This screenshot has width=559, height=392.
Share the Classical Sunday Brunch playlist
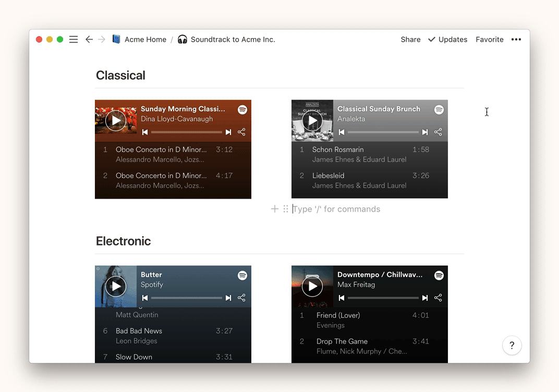point(438,132)
